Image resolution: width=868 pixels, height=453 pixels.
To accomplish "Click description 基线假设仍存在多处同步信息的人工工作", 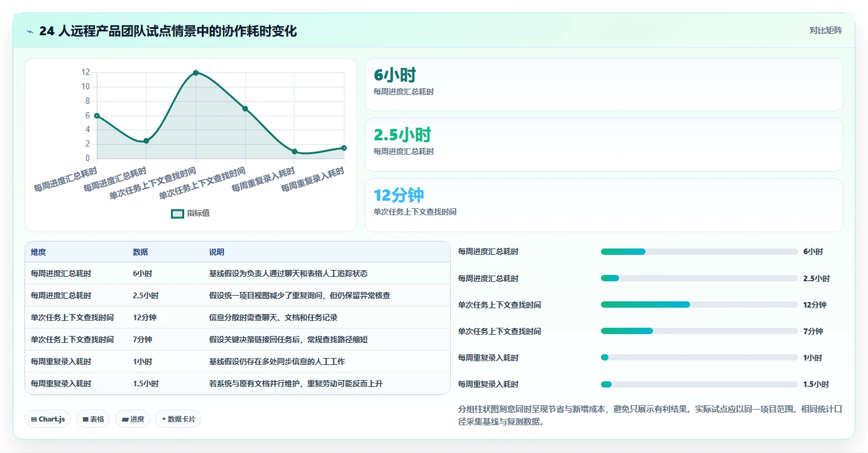I will coord(277,362).
